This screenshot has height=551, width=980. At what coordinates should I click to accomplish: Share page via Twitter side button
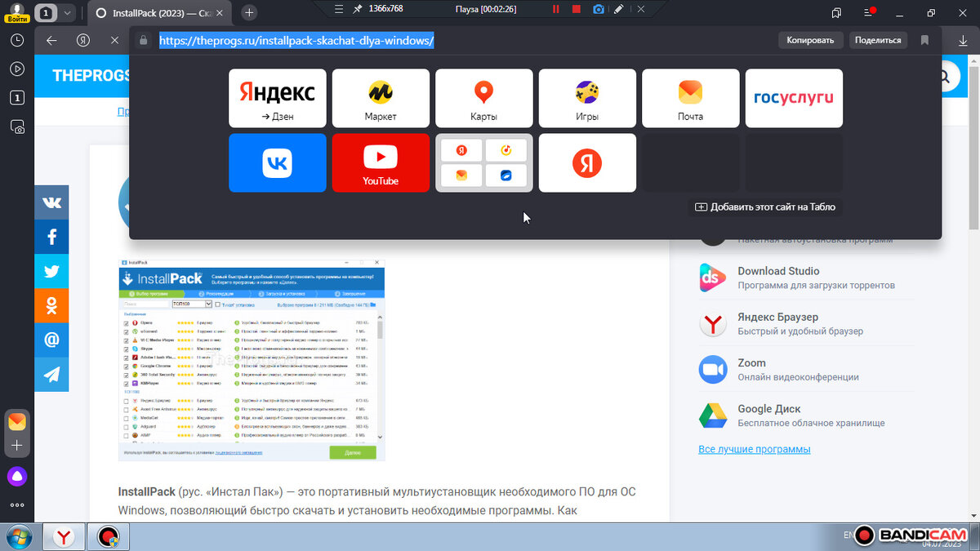click(51, 271)
